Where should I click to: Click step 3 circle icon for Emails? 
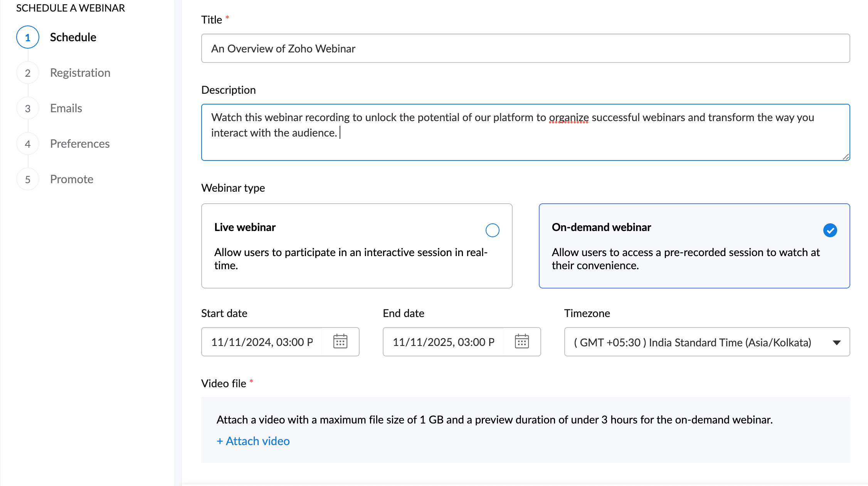[x=28, y=108]
